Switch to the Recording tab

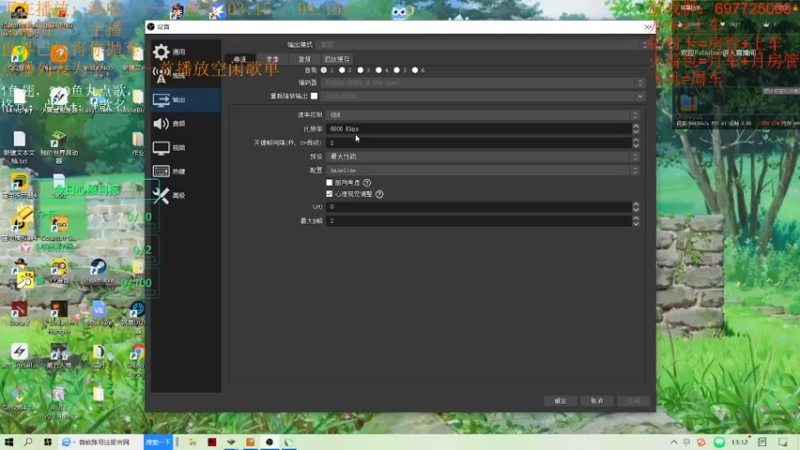click(x=272, y=59)
